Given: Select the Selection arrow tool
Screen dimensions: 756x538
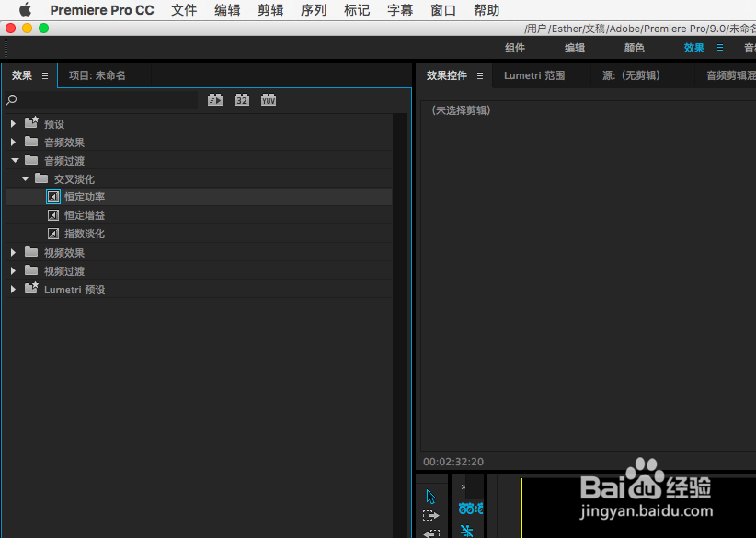Looking at the screenshot, I should 431,496.
